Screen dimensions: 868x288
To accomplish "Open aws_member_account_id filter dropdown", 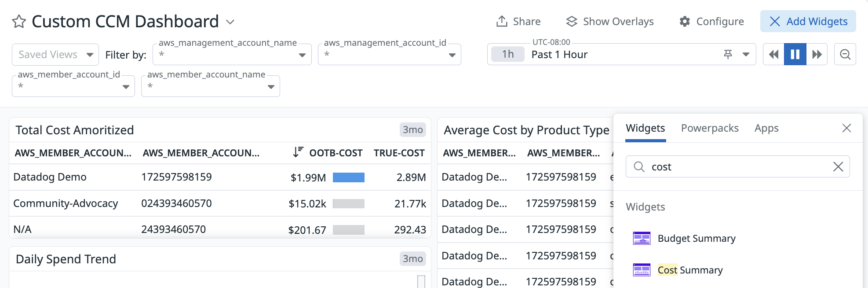I will [73, 86].
